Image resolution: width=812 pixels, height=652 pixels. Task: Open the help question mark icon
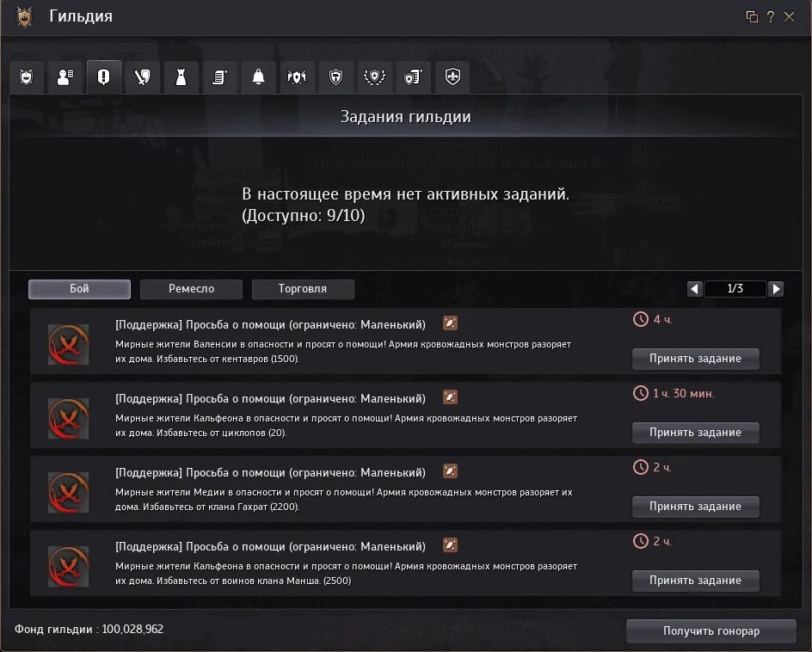click(x=771, y=16)
